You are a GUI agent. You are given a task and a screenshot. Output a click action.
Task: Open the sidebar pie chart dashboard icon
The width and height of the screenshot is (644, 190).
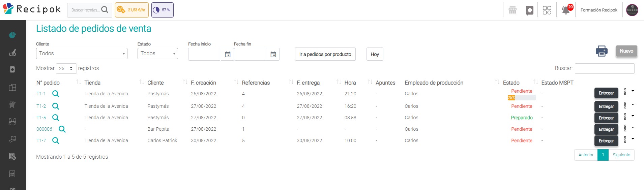click(x=12, y=35)
